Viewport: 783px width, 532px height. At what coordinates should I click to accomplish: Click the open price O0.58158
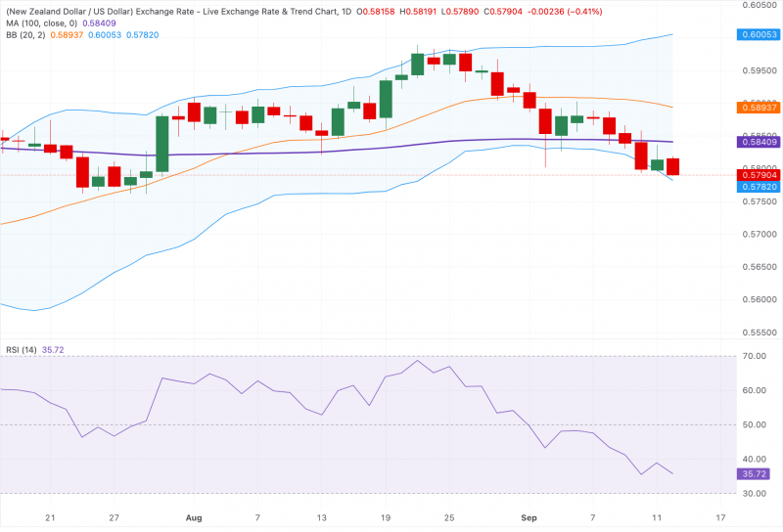click(376, 12)
